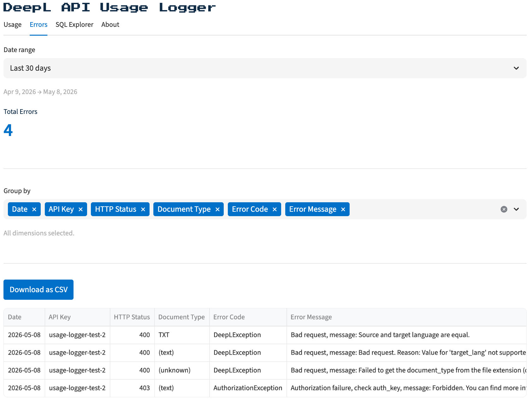Image resolution: width=532 pixels, height=402 pixels.
Task: Select the (unknown) document type cell
Action: click(182, 370)
